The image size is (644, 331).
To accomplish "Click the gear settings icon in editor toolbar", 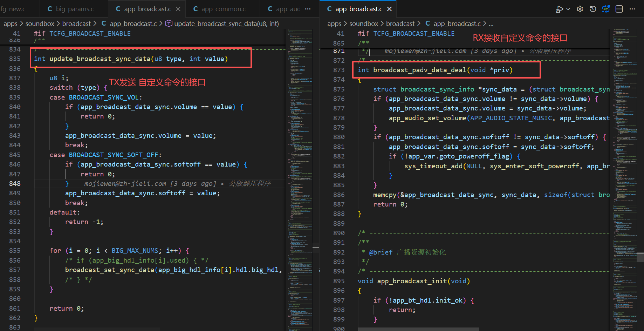I will pyautogui.click(x=580, y=9).
